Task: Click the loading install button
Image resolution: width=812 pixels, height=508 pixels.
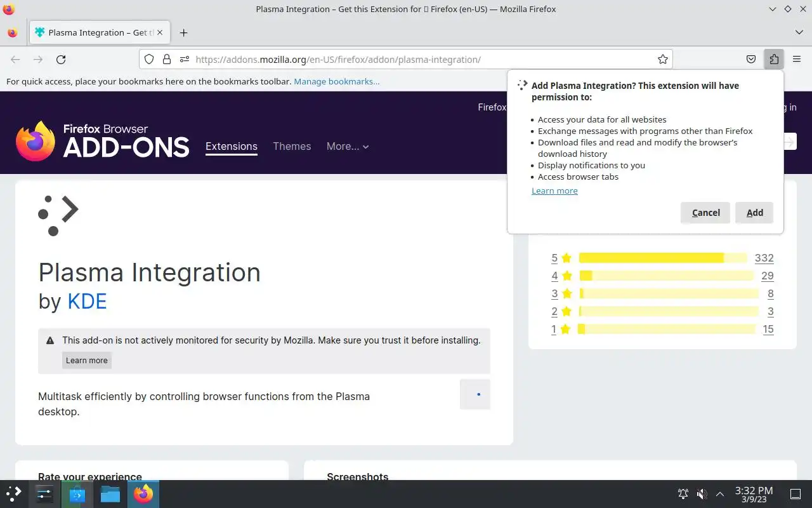Action: click(x=475, y=394)
